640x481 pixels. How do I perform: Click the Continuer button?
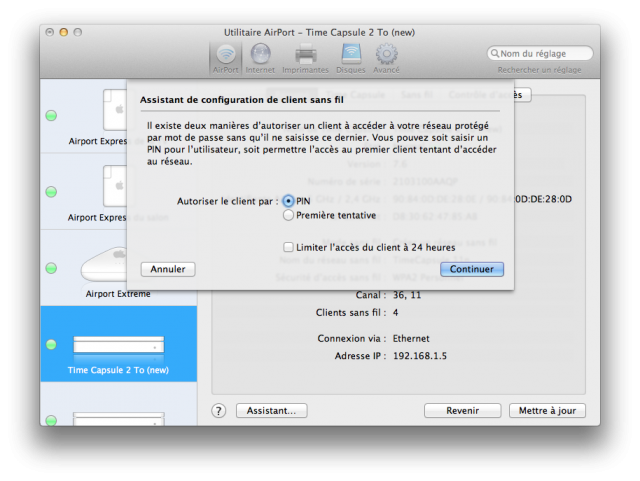[472, 269]
